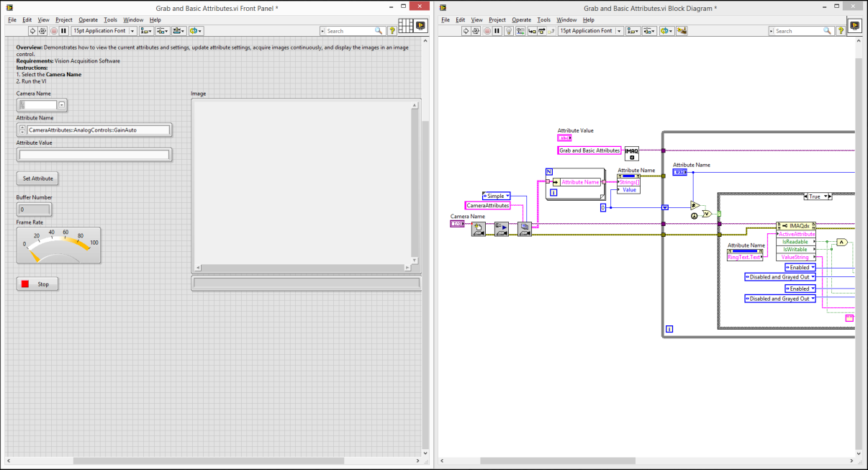Click the Or logic gate on the diagram
This screenshot has width=868, height=470.
(707, 214)
